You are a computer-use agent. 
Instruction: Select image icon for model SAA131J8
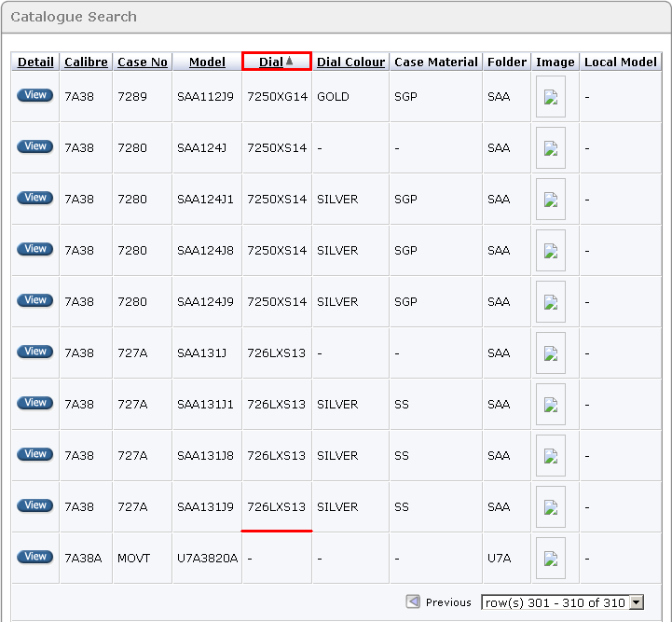tap(551, 456)
